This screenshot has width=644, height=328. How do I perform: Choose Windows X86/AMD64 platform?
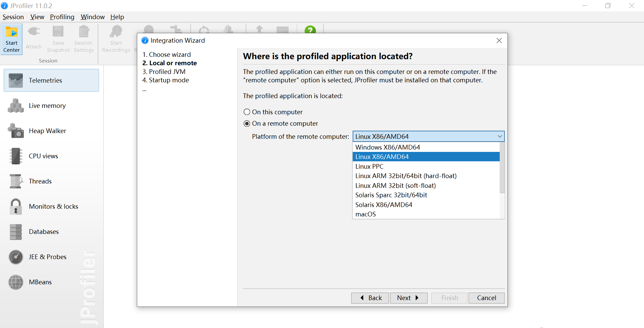(426, 147)
